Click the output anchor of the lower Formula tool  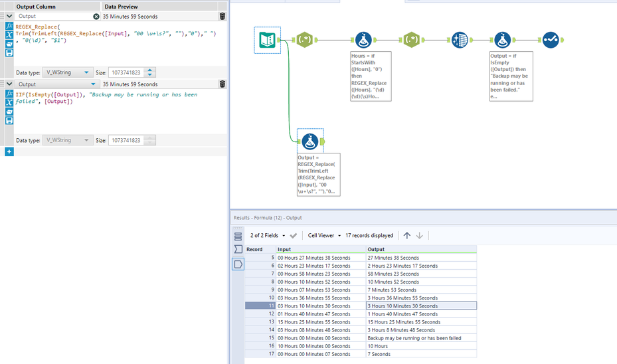click(323, 141)
